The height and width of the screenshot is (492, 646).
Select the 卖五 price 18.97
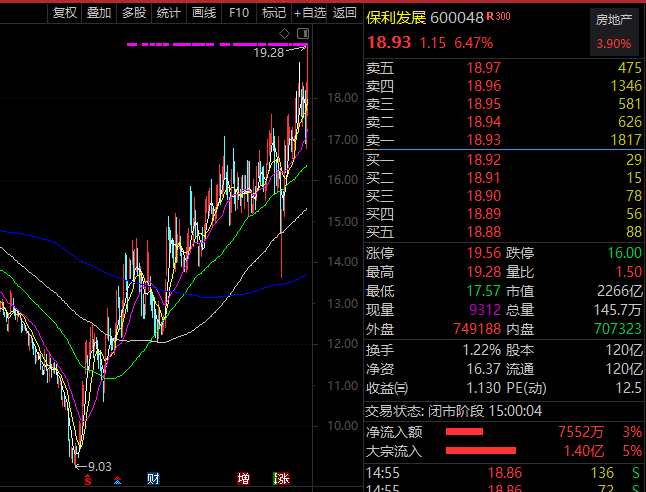click(484, 68)
